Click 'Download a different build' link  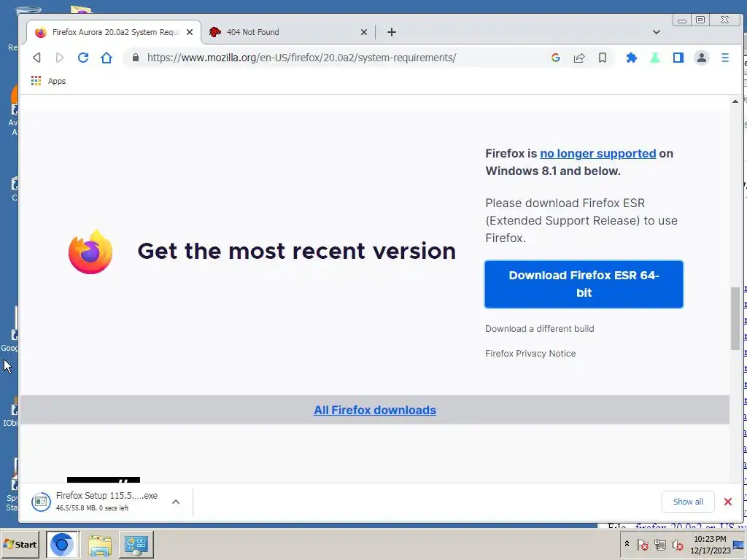[540, 329]
